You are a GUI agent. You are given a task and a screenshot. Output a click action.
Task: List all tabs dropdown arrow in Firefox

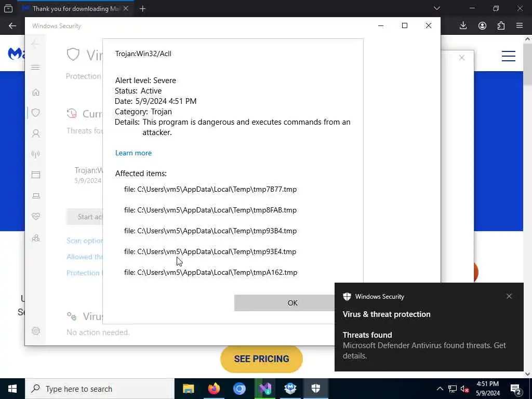[436, 8]
